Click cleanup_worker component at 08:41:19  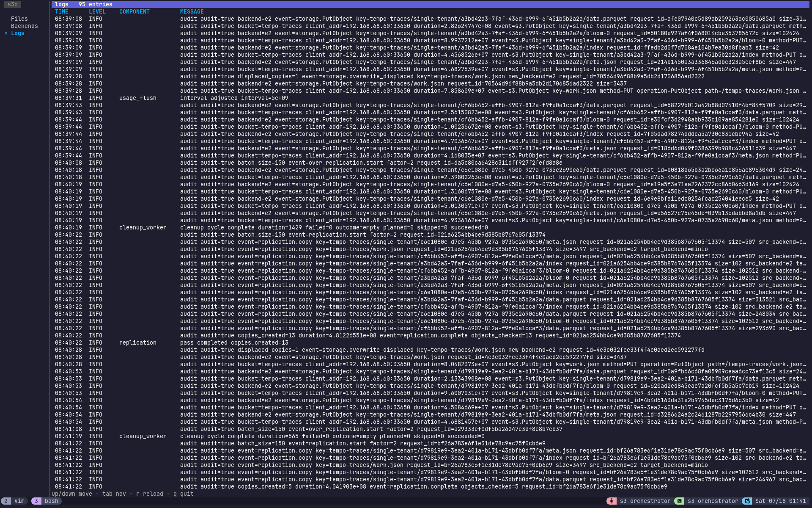(143, 436)
